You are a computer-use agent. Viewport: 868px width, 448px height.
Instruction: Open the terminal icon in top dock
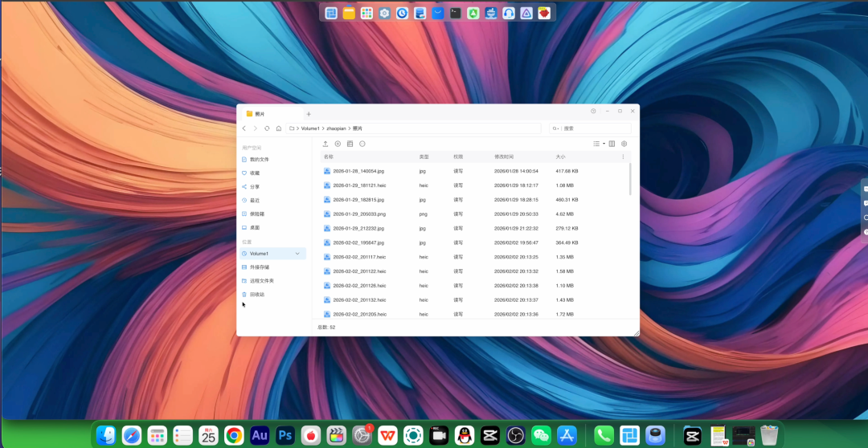pos(455,13)
